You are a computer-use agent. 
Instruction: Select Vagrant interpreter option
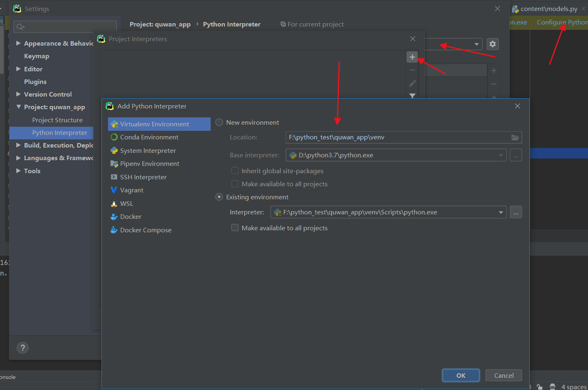point(132,190)
